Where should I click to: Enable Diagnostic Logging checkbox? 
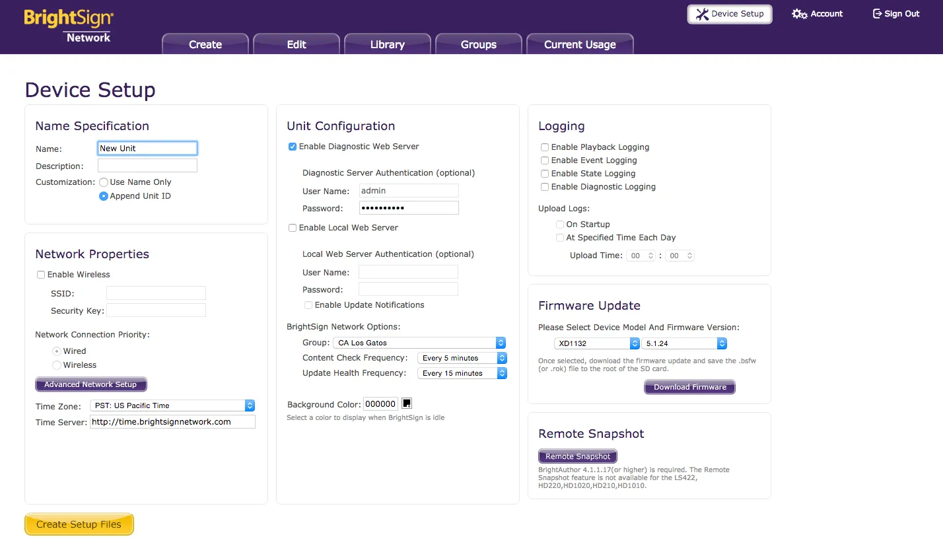coord(545,187)
